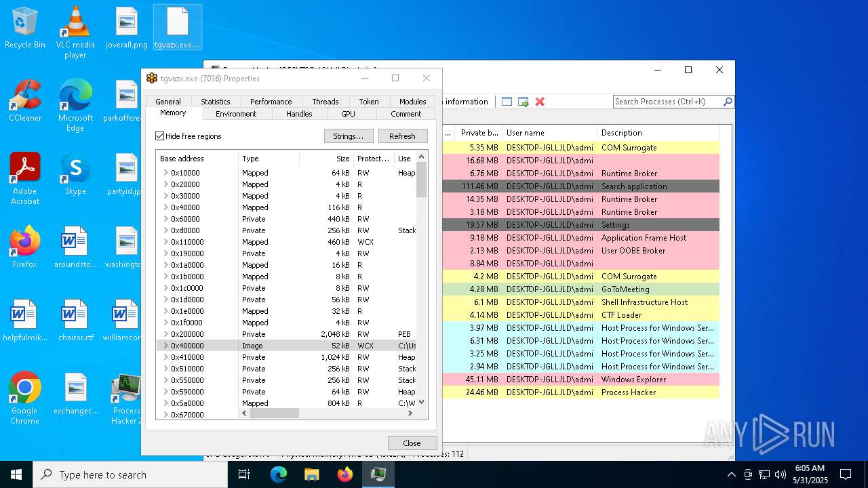The width and height of the screenshot is (868, 488).
Task: Open Task View on the taskbar
Action: click(244, 474)
